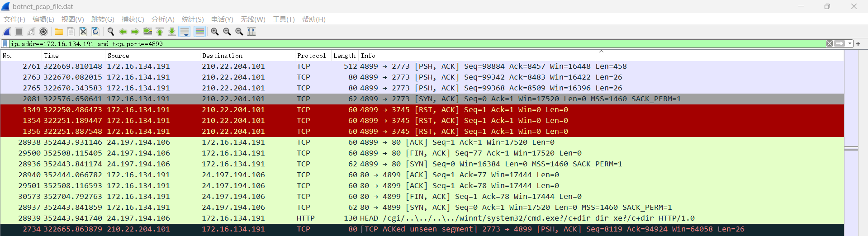Open the recent display filters dropdown

click(x=850, y=44)
